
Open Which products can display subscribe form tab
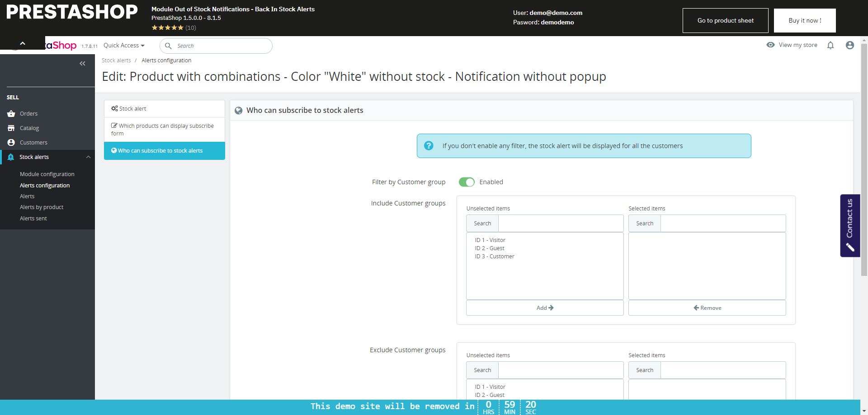(x=165, y=130)
